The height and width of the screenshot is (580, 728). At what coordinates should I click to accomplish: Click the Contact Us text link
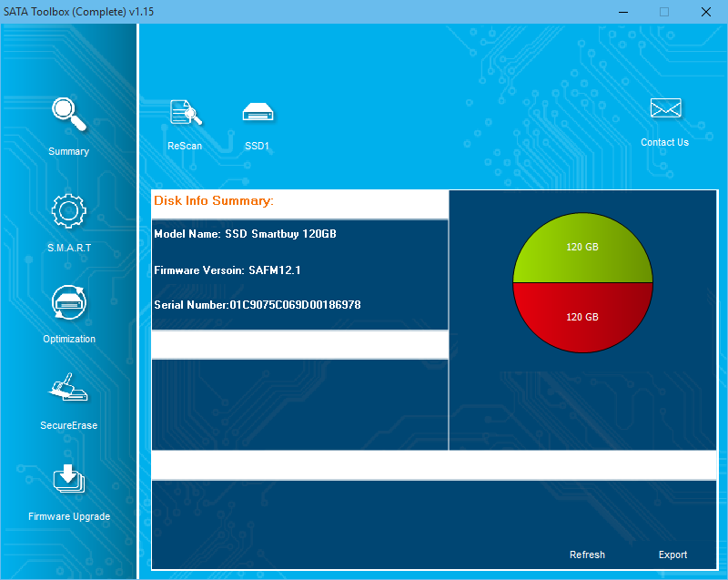click(x=664, y=142)
